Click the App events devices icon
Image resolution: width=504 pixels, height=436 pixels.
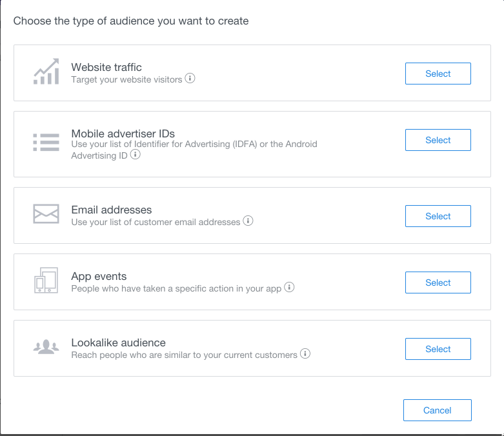click(46, 280)
